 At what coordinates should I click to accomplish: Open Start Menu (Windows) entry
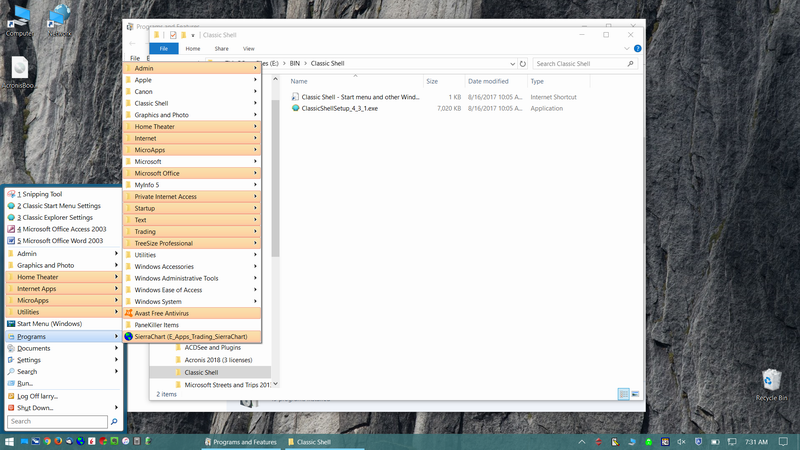coord(64,323)
